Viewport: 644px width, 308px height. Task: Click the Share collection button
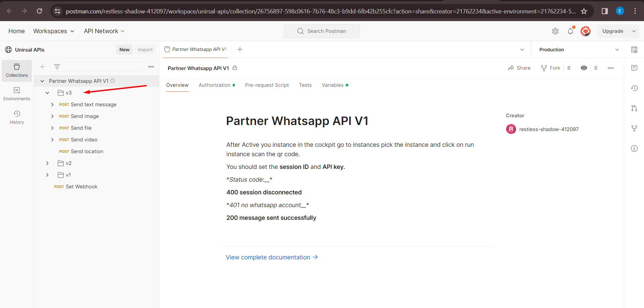519,68
